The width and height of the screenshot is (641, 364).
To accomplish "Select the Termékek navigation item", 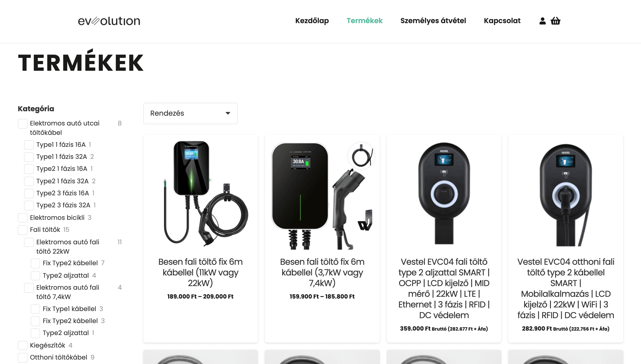I will click(365, 21).
